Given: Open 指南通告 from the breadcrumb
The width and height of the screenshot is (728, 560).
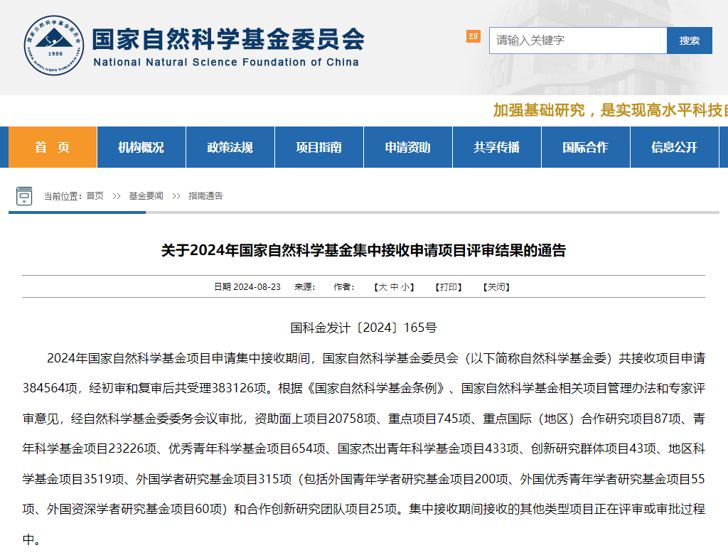Looking at the screenshot, I should 205,195.
